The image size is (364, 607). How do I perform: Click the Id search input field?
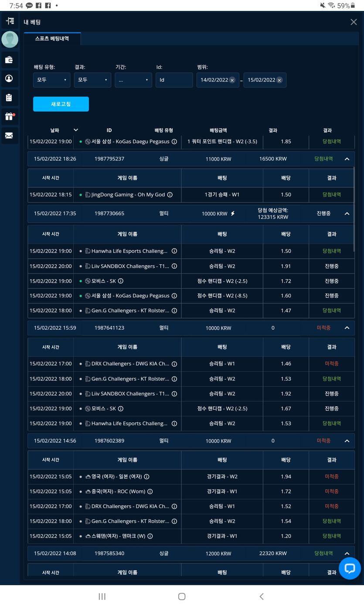click(174, 80)
